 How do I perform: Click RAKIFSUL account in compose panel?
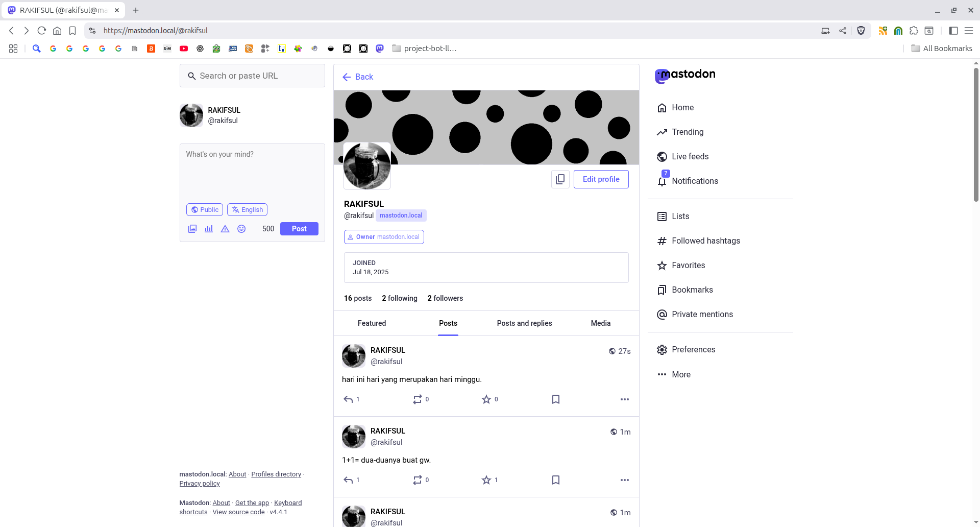coord(210,115)
